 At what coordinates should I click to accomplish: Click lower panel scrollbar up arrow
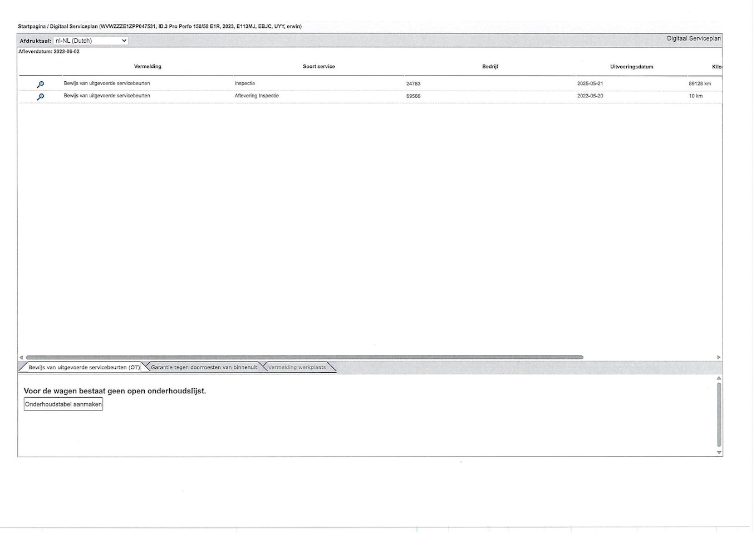click(x=719, y=378)
